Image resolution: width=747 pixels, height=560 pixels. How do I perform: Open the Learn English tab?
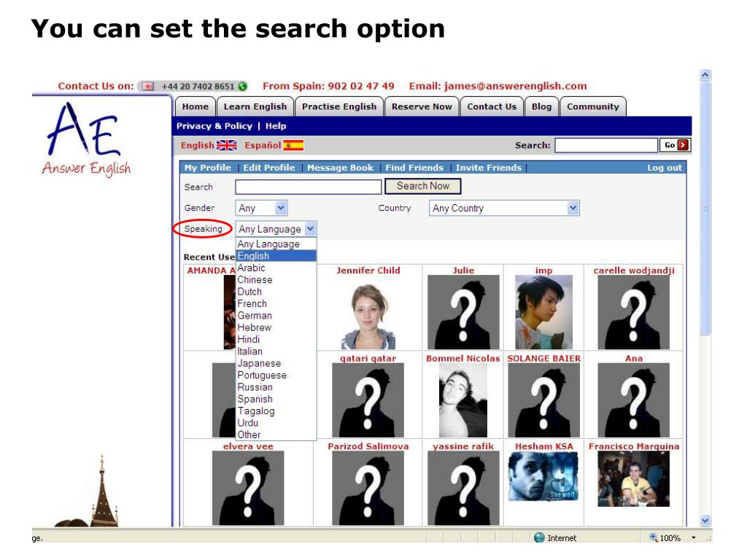point(255,106)
